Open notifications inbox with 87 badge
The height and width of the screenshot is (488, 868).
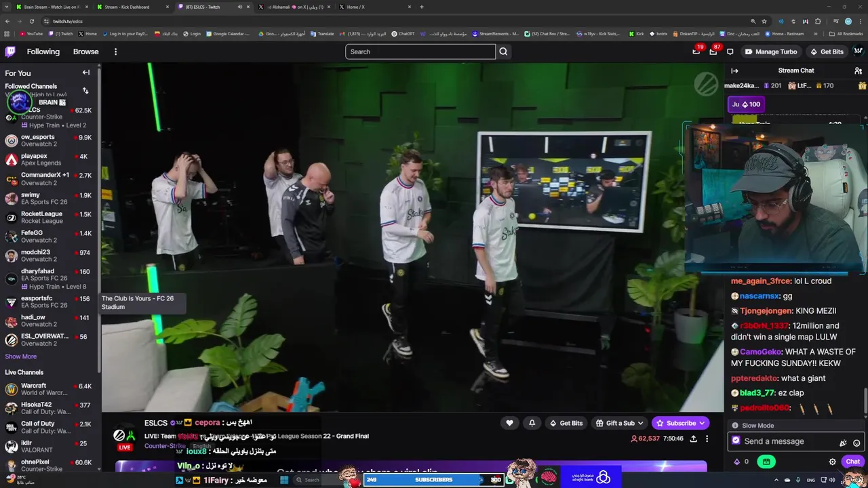713,52
